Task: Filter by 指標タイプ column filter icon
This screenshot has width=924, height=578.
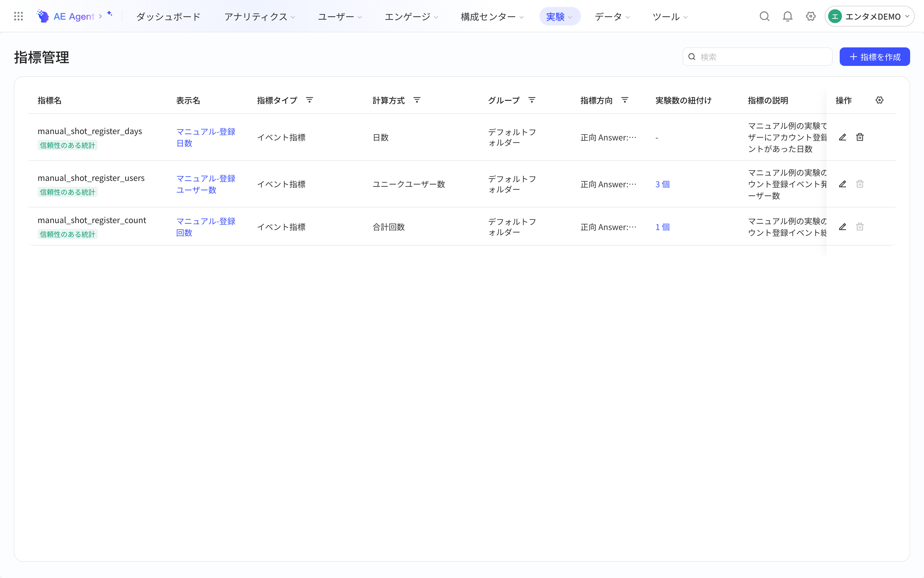Action: pyautogui.click(x=310, y=100)
